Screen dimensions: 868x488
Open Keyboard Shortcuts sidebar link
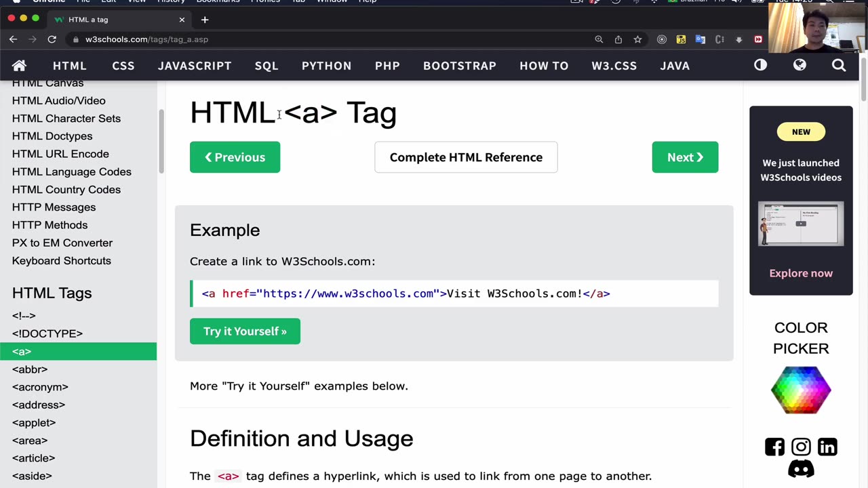[x=62, y=260]
